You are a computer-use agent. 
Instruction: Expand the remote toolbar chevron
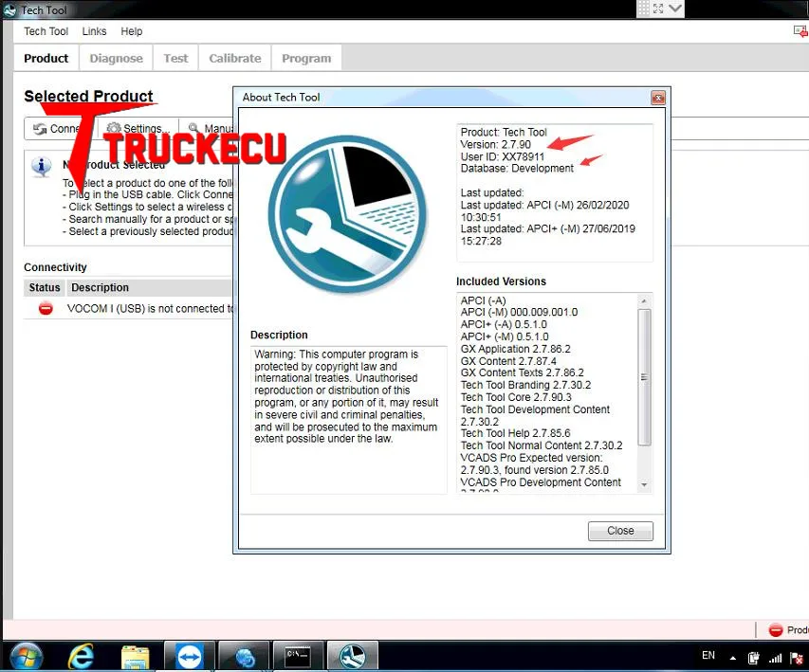point(675,9)
